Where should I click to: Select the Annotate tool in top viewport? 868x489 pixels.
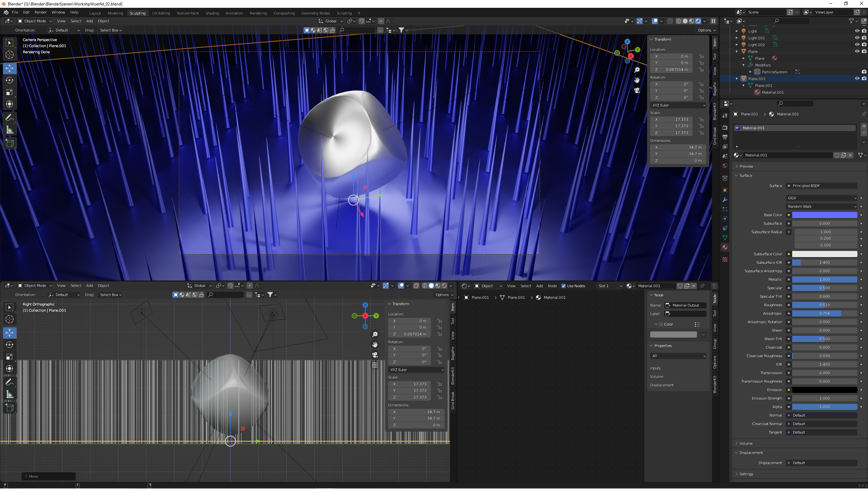click(10, 118)
